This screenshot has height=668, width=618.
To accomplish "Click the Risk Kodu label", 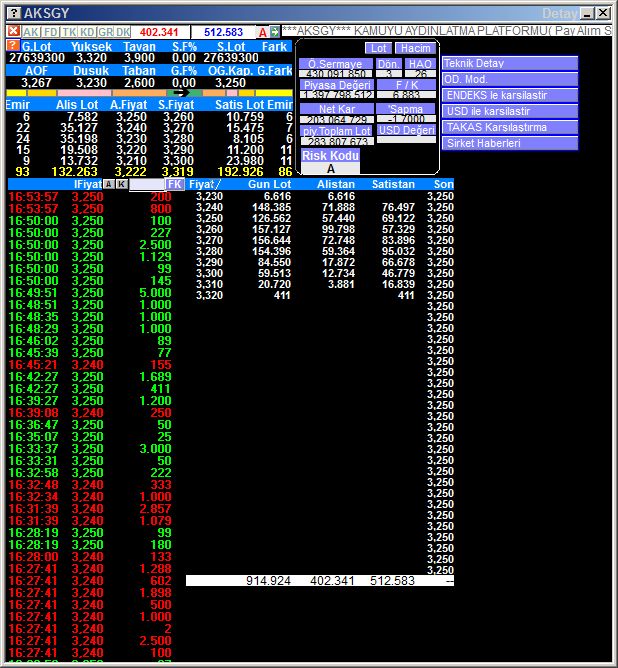I will coord(331,155).
